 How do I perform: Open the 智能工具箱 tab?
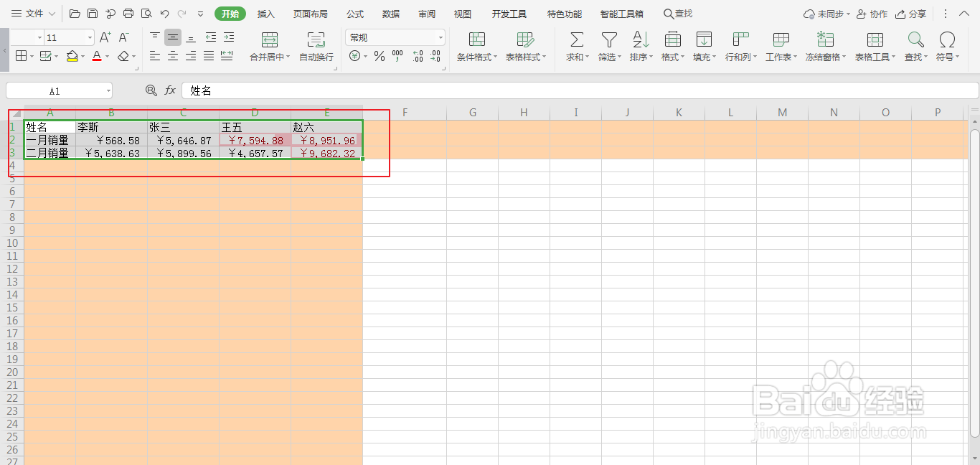click(622, 14)
